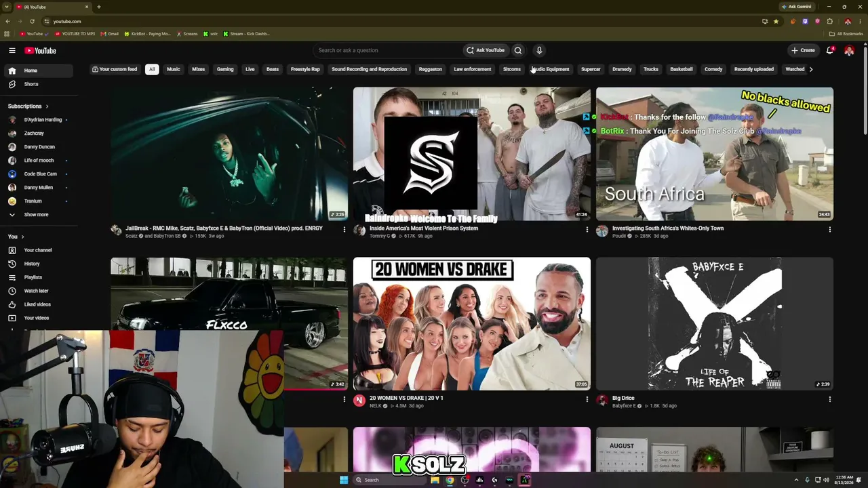
Task: Click the magnifier search button on YouTube
Action: (x=518, y=50)
